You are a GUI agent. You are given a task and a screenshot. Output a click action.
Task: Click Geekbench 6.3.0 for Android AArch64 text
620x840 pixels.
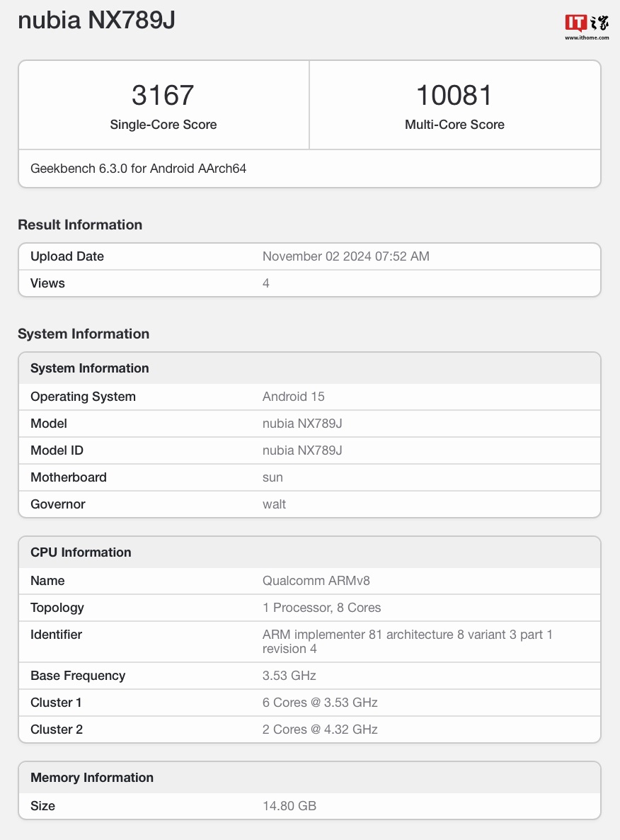138,169
